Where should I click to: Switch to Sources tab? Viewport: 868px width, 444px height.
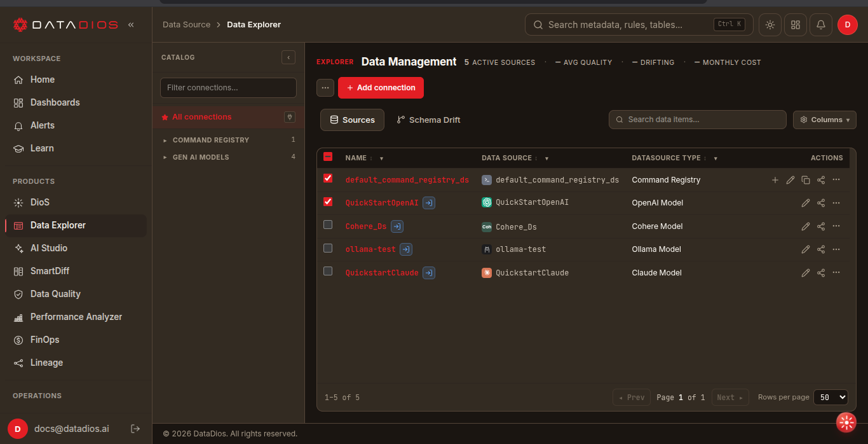(x=352, y=120)
